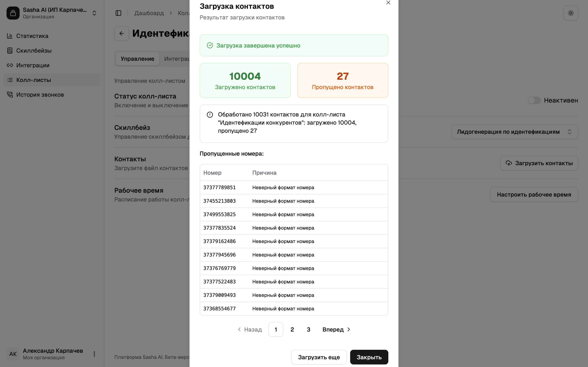Toggle the call-list Неактивен switch
Viewport: 588px width, 367px height.
pyautogui.click(x=534, y=101)
